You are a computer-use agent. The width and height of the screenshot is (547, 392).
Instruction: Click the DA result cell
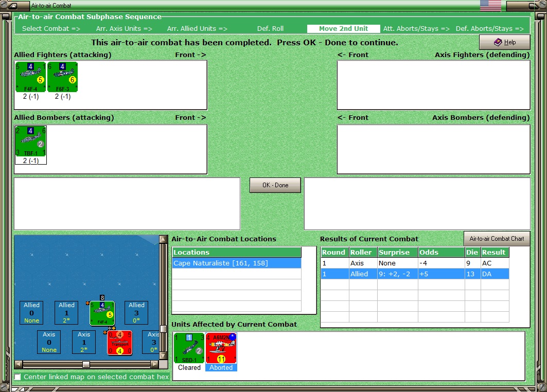(x=495, y=274)
